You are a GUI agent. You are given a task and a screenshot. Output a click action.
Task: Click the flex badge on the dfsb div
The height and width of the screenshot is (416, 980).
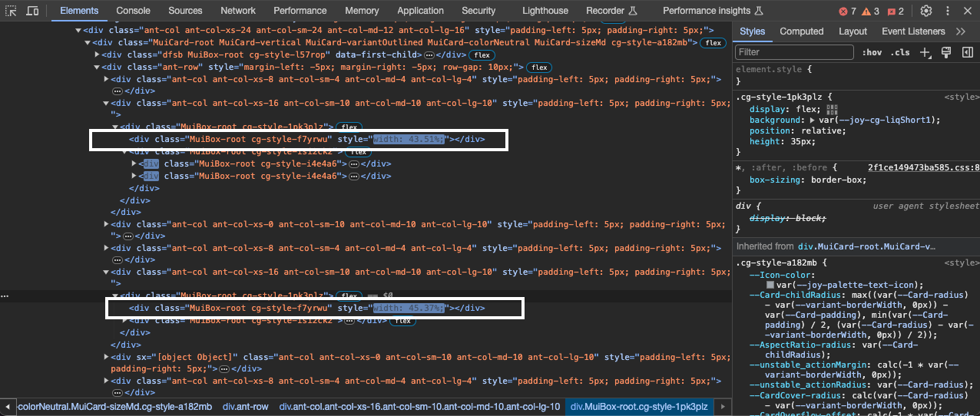pyautogui.click(x=482, y=55)
